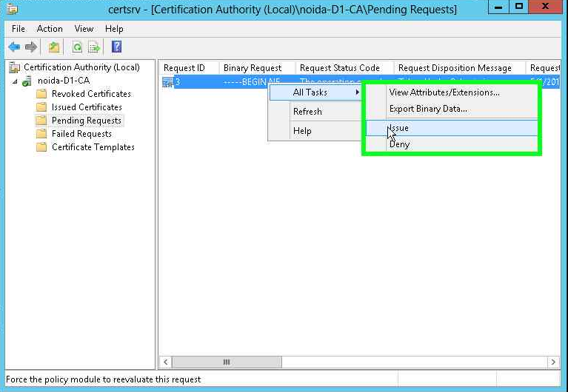Sort by Request Status Code column header
568x392 pixels.
coord(344,68)
